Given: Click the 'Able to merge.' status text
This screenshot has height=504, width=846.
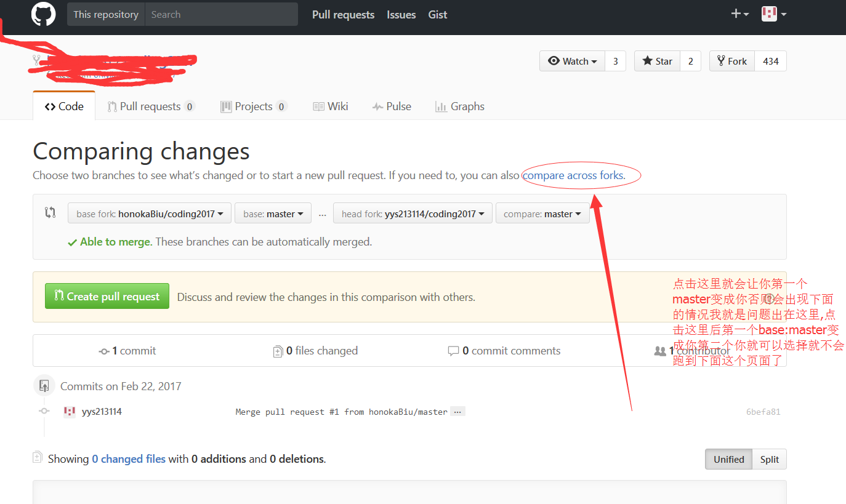Looking at the screenshot, I should tap(116, 242).
